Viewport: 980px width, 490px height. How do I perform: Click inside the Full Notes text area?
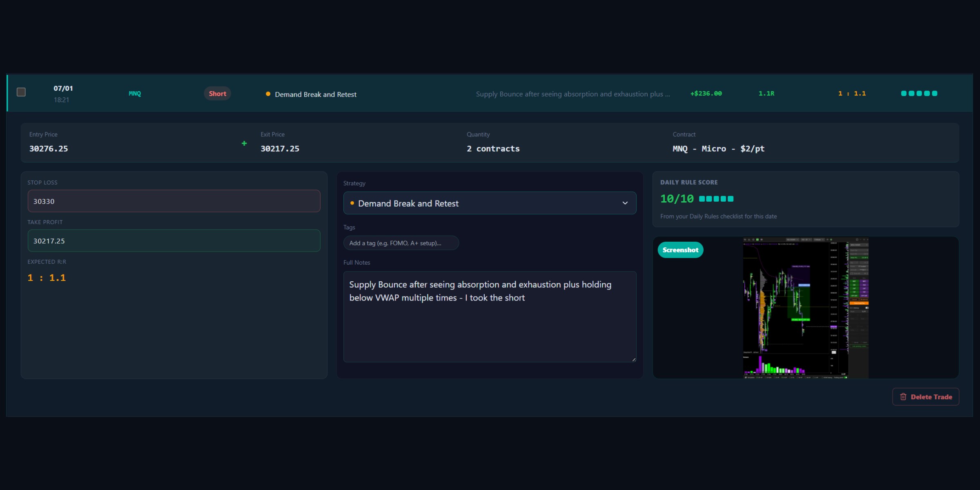click(490, 316)
